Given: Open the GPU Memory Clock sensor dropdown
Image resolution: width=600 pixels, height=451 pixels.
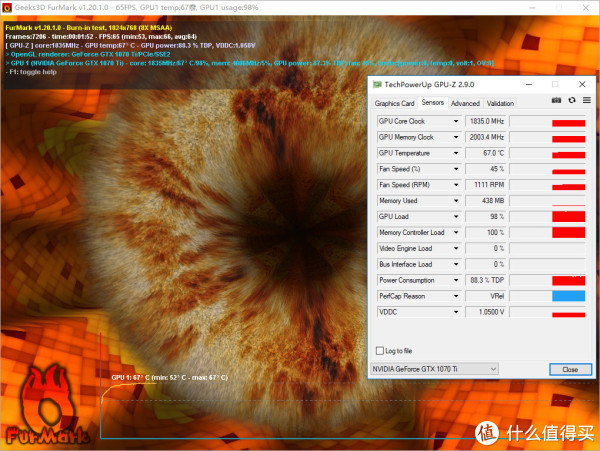Looking at the screenshot, I should (x=456, y=137).
